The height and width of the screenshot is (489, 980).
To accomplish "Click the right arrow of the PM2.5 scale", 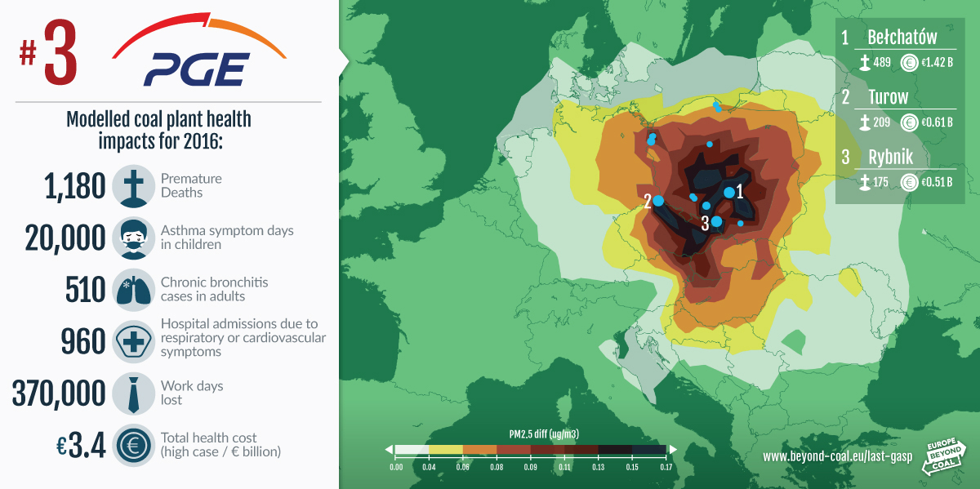I will tap(673, 450).
